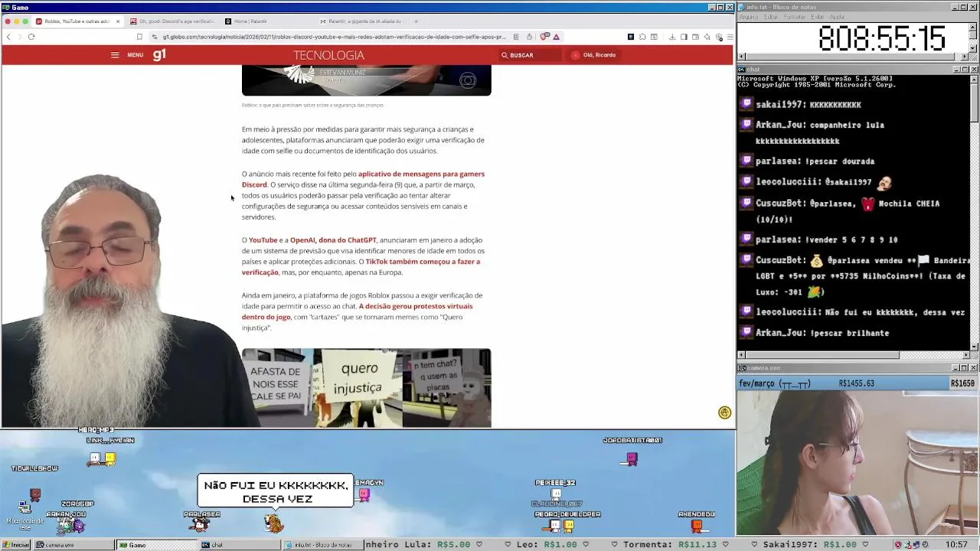Click the browser back arrow

(x=8, y=37)
